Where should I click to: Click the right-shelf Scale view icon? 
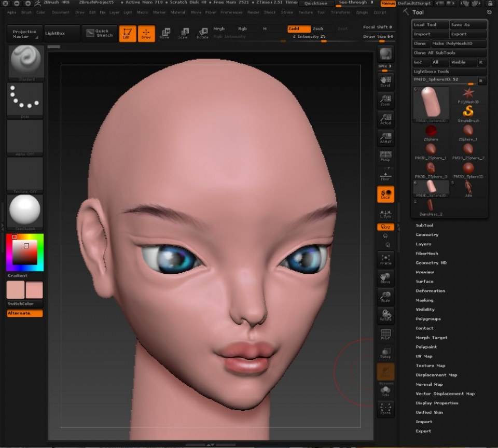(385, 297)
